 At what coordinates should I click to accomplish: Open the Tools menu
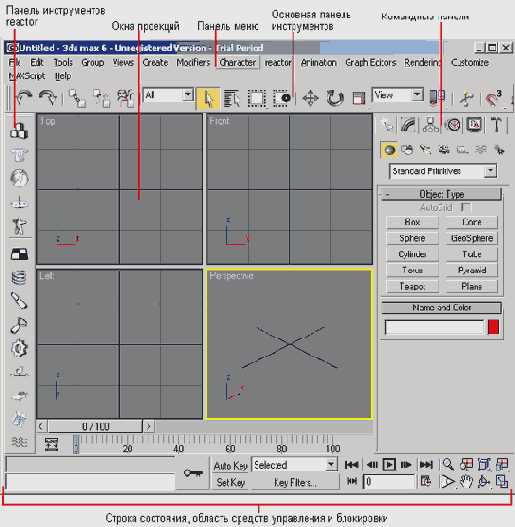coord(63,63)
